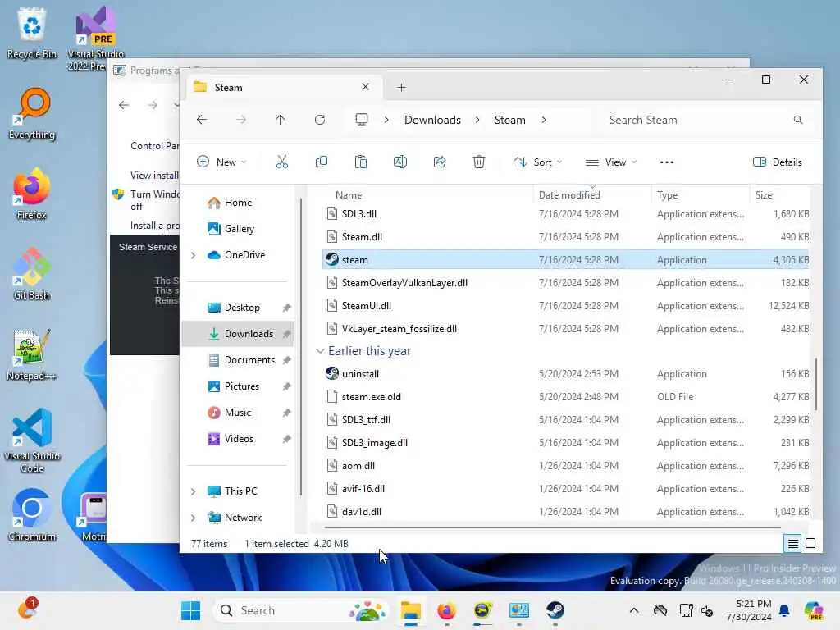Viewport: 840px width, 630px height.
Task: Click the Steam icon in the taskbar
Action: tap(555, 610)
